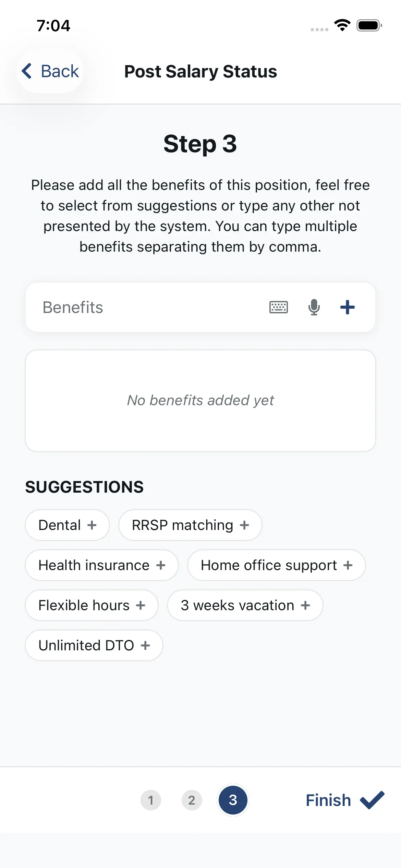Tap the empty added-benefits list box
This screenshot has width=401, height=868.
tap(200, 400)
